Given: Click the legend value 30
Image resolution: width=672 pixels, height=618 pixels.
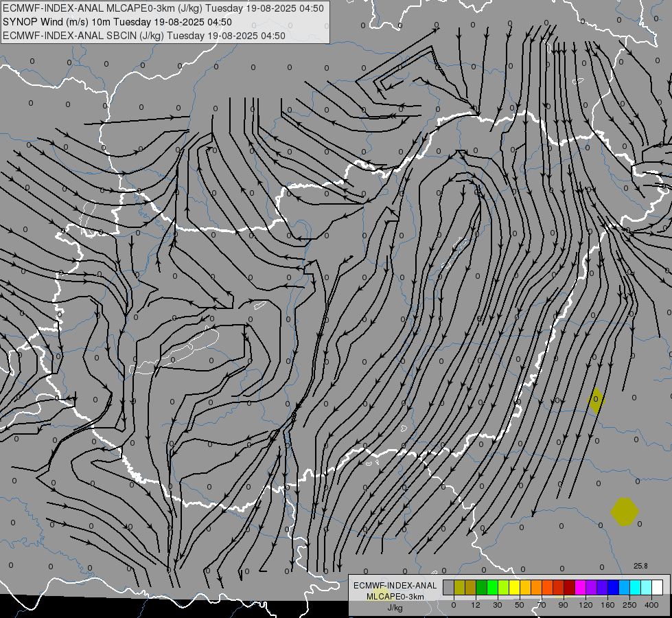Looking at the screenshot, I should point(498,605).
